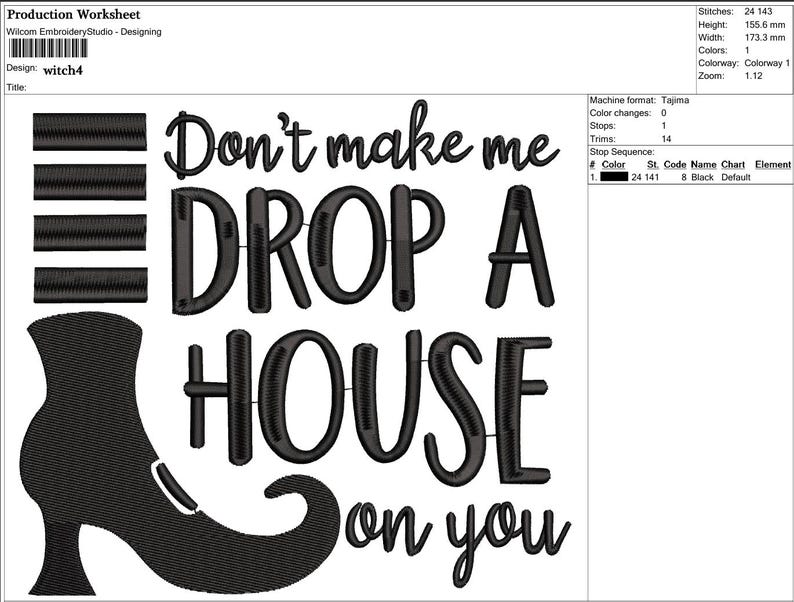This screenshot has height=602, width=794.
Task: Click the stitches value '24 143'
Action: click(758, 11)
